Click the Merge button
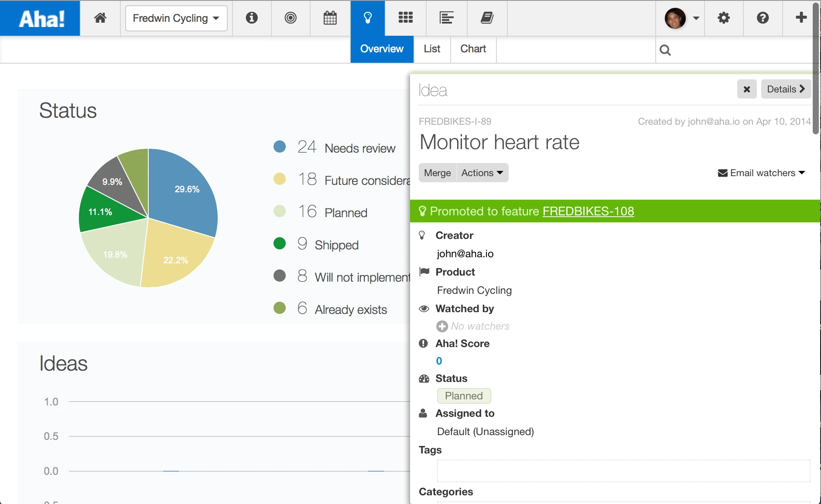 438,173
